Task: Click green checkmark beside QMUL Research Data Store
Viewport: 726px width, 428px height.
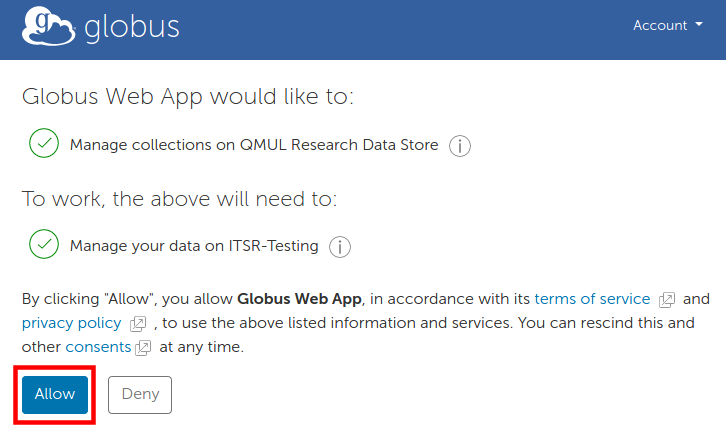Action: (x=44, y=144)
